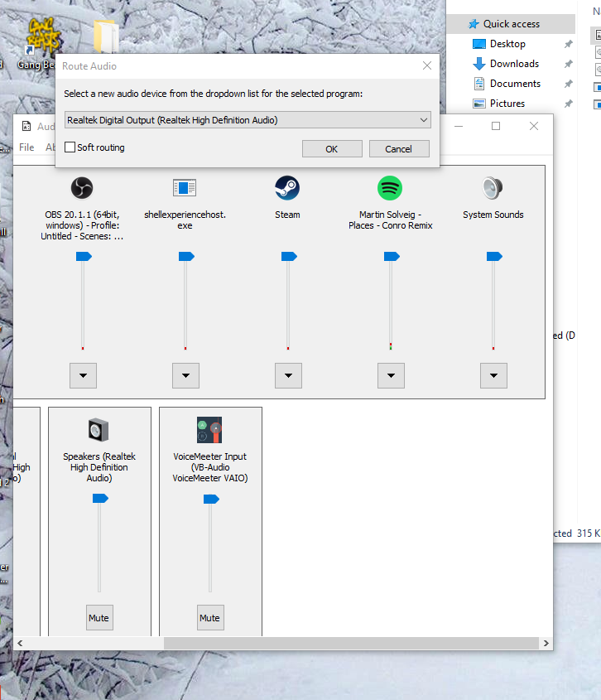
Task: Click the 'shellexperiencehost.exe' label
Action: (185, 220)
